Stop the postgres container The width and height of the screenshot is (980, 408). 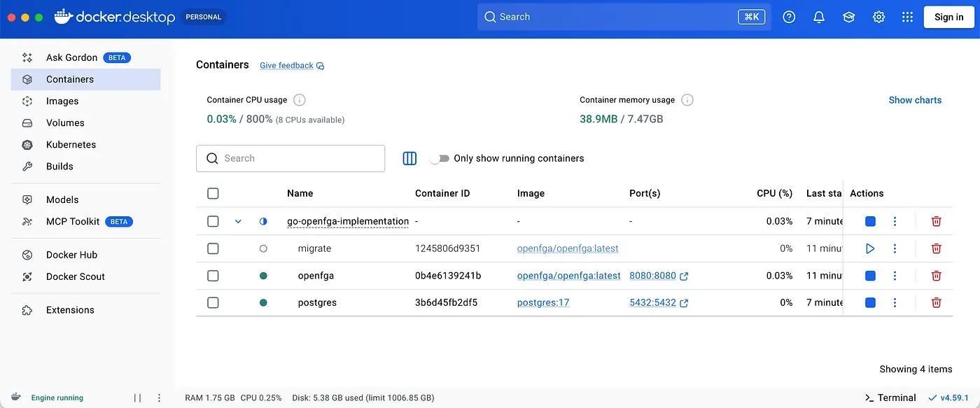[x=870, y=302]
